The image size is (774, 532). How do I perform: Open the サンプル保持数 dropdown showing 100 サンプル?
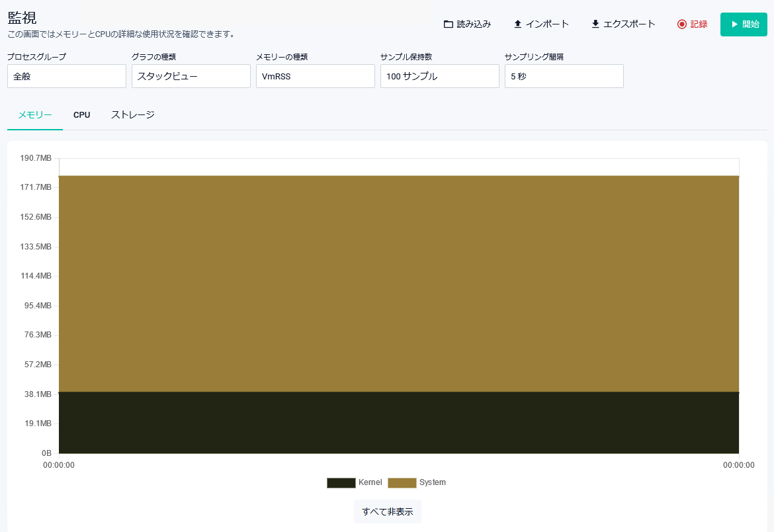click(x=440, y=76)
